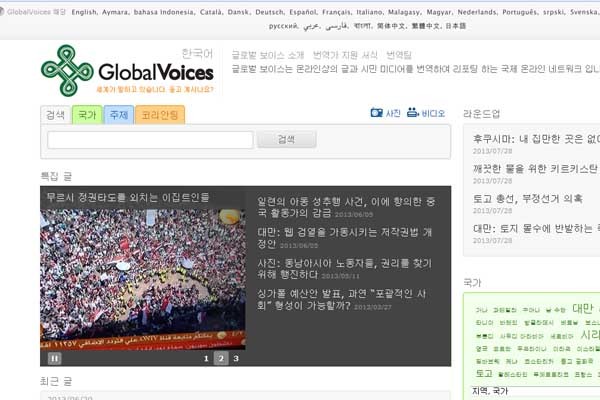Switch site language to Malagasy
Image resolution: width=600 pixels, height=400 pixels.
tap(404, 12)
